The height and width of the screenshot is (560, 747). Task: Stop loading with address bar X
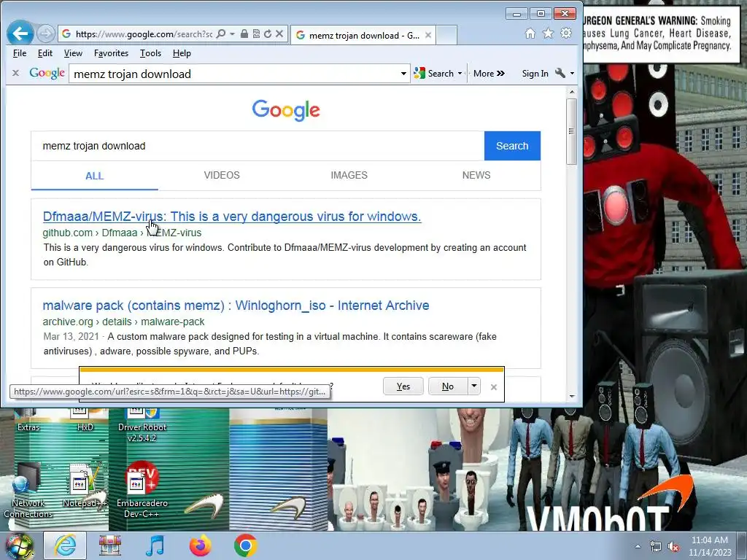click(279, 34)
